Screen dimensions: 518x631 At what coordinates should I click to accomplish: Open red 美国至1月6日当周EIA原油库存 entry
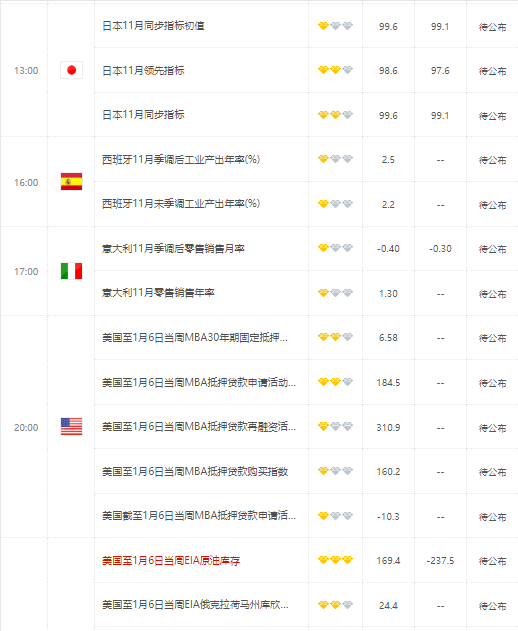pos(171,560)
